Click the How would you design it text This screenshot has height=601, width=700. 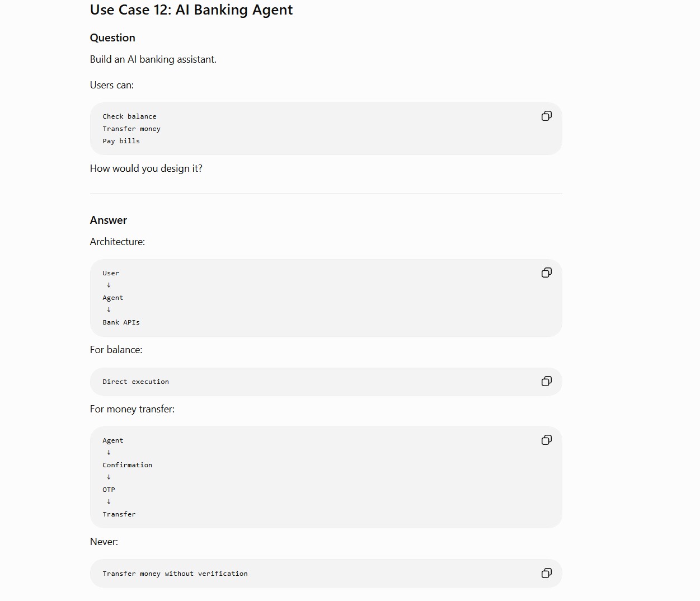coord(146,168)
